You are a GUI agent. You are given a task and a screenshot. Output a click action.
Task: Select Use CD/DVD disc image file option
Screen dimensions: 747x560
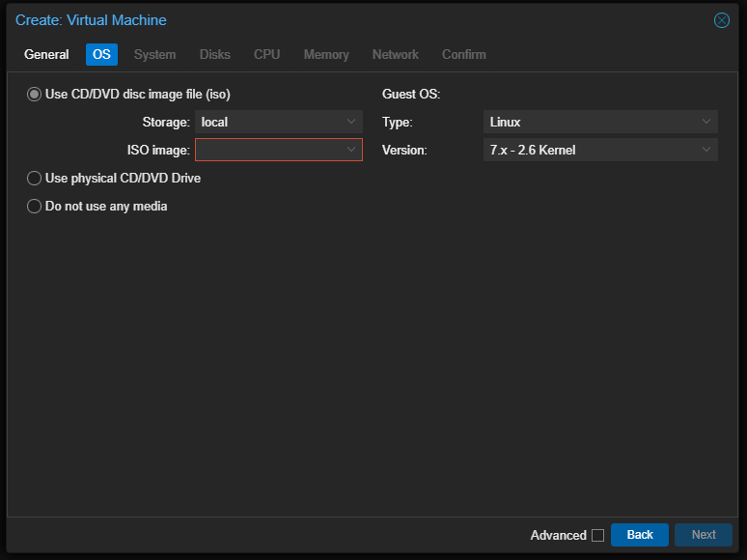pos(34,95)
